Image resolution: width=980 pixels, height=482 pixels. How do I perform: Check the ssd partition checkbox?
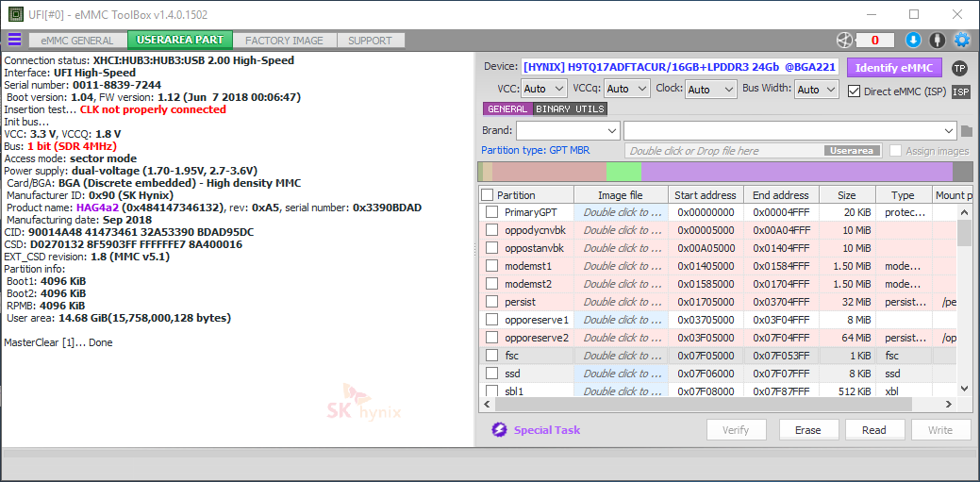pyautogui.click(x=491, y=374)
